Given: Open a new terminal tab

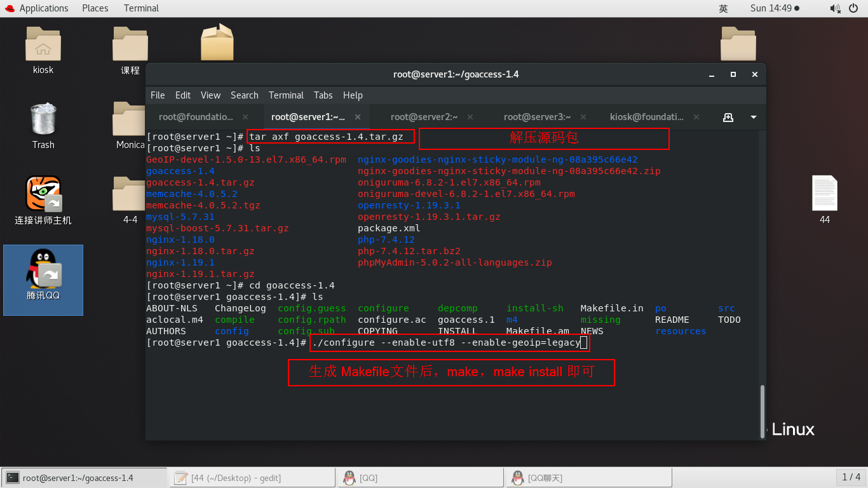Looking at the screenshot, I should click(728, 117).
